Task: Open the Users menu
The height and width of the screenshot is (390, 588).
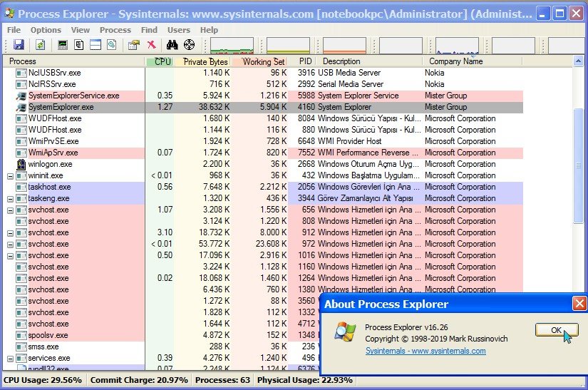Action: coord(178,30)
